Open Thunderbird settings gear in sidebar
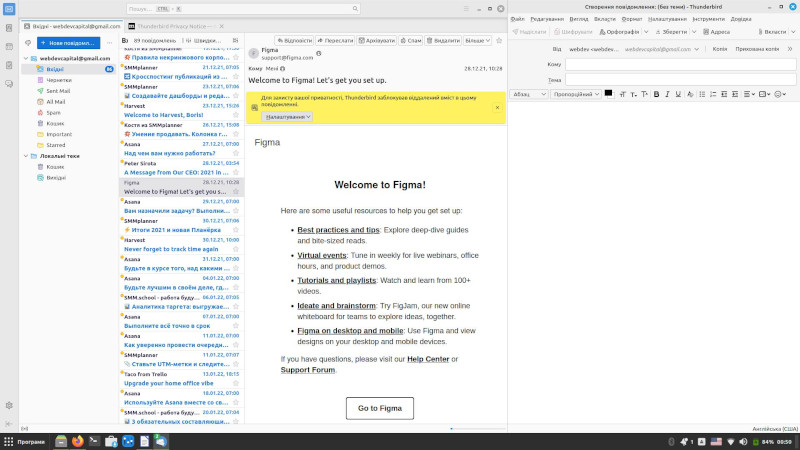 pos(9,406)
